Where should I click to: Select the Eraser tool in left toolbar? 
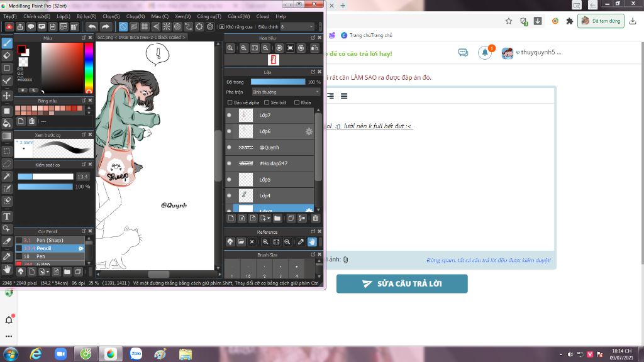coord(7,55)
